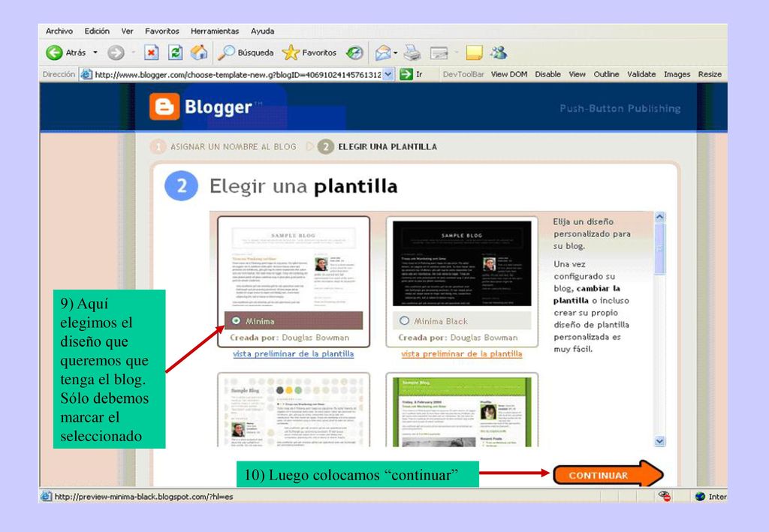
Task: Open the Favoritos menu in menu bar
Action: pos(162,31)
